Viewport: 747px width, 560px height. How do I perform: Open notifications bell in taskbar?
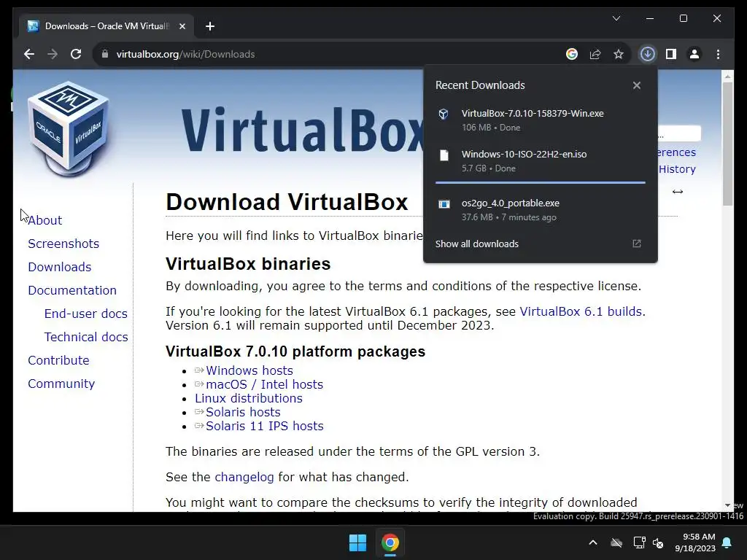tap(727, 542)
